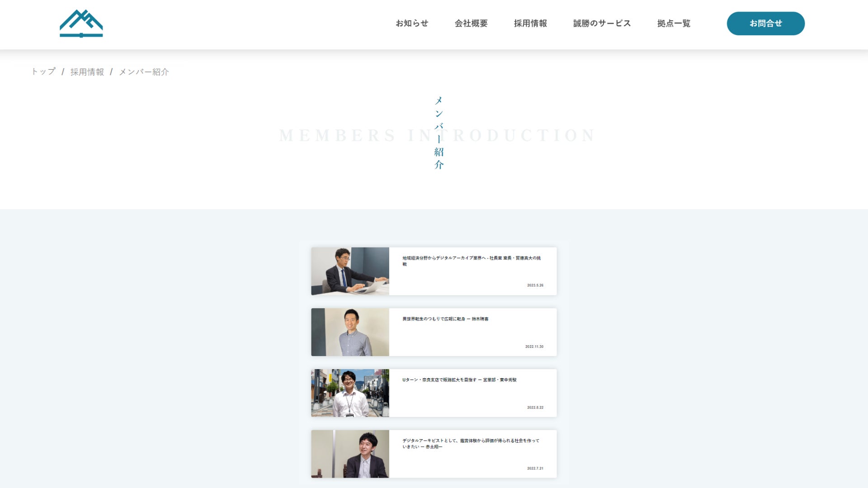Click the メンバー紹介 breadcrumb item
The image size is (868, 488).
coord(144,72)
